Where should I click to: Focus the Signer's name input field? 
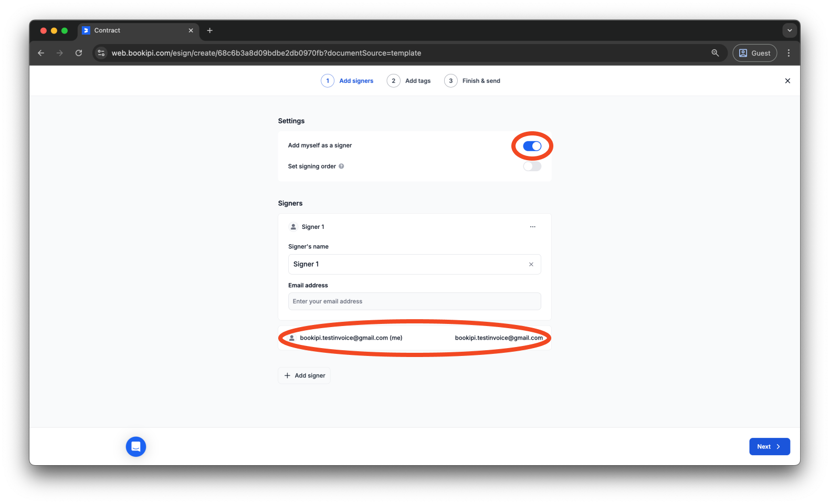(414, 265)
